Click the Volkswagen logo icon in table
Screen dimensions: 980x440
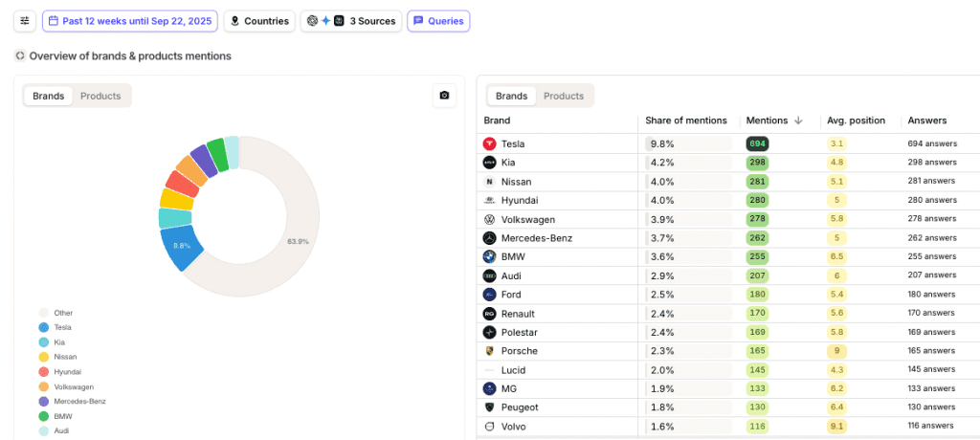pyautogui.click(x=489, y=220)
